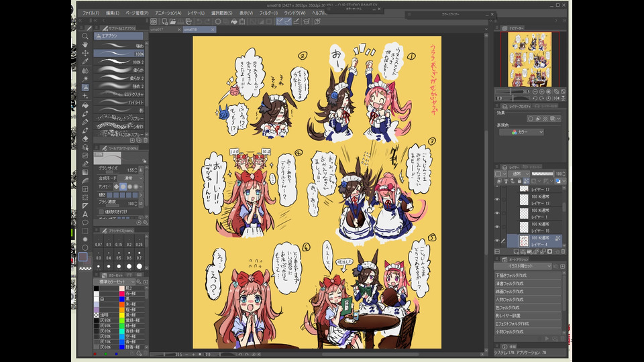Close the uma018 document tab
Viewport: 644px width, 362px height.
coord(213,29)
